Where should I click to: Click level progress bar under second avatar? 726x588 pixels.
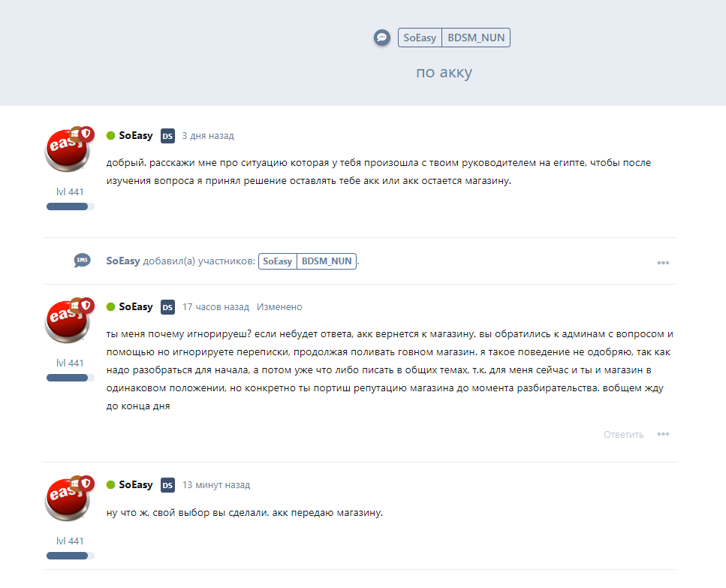[71, 378]
